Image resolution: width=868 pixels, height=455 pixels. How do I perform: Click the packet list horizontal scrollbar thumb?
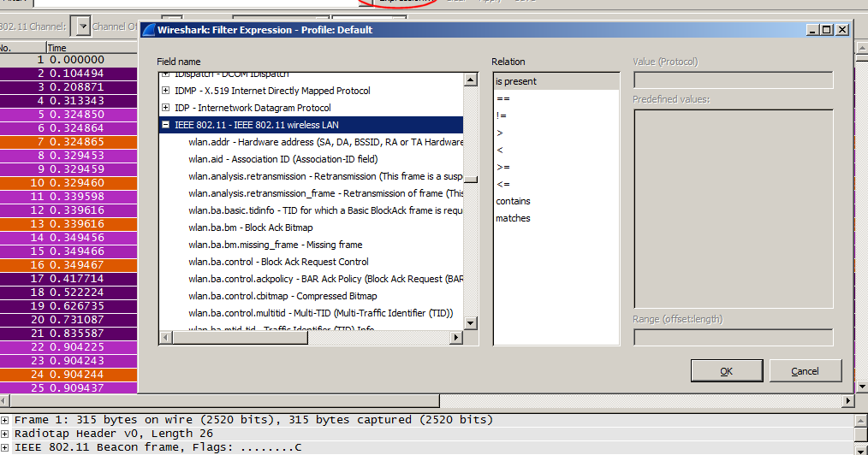225,400
